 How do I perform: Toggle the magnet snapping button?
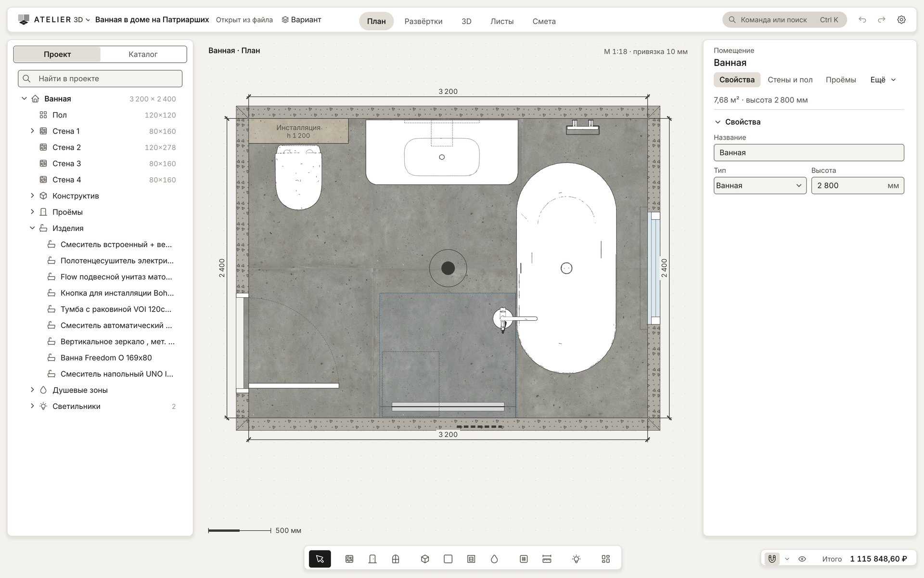pos(772,559)
